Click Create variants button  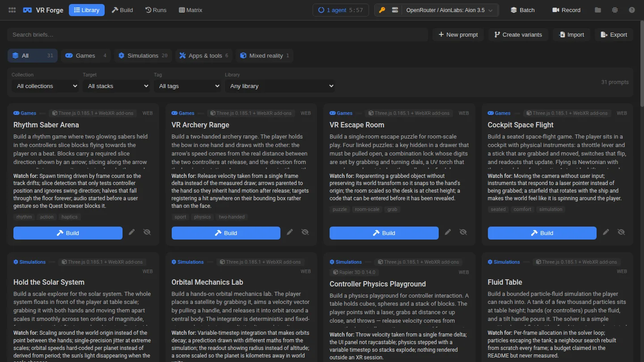click(518, 34)
